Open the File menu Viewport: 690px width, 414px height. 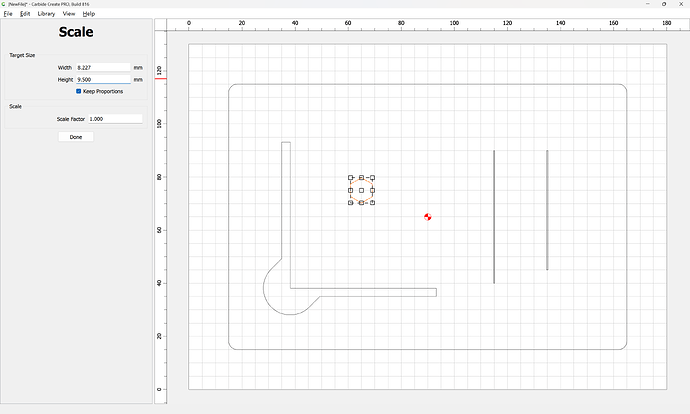click(8, 14)
